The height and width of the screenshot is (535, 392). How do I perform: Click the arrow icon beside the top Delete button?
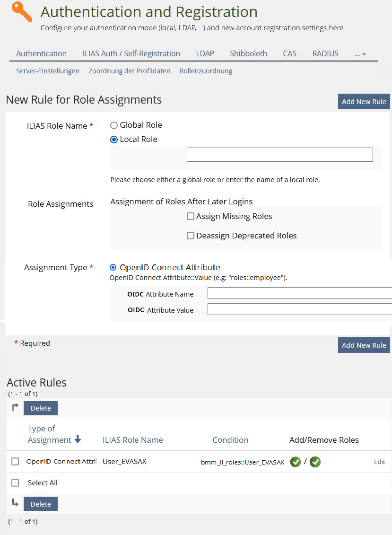coord(15,407)
